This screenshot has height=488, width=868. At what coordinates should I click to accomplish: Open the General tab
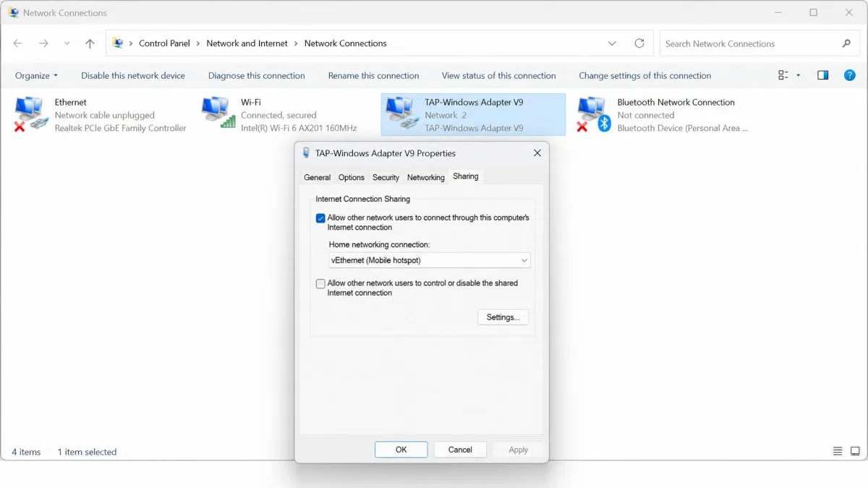click(317, 177)
